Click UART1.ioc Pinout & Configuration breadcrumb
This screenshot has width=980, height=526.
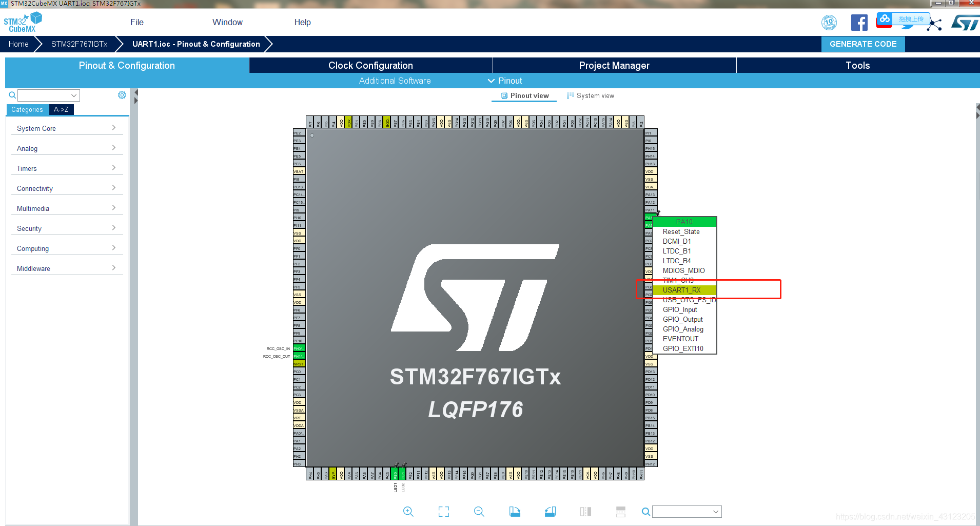196,44
